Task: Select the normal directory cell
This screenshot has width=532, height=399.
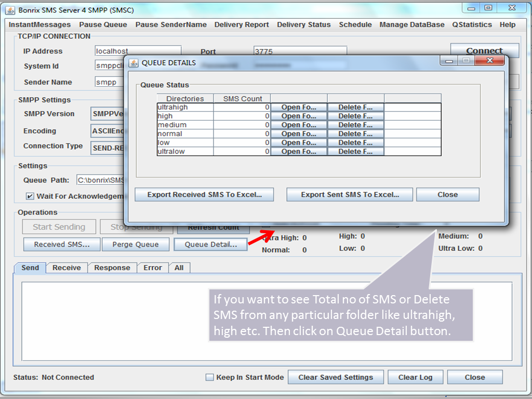Action: tap(185, 134)
